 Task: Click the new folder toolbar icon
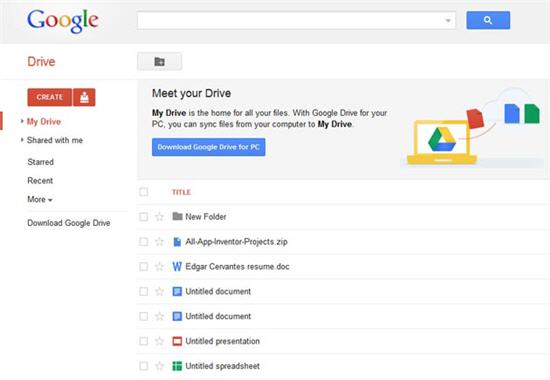[160, 61]
